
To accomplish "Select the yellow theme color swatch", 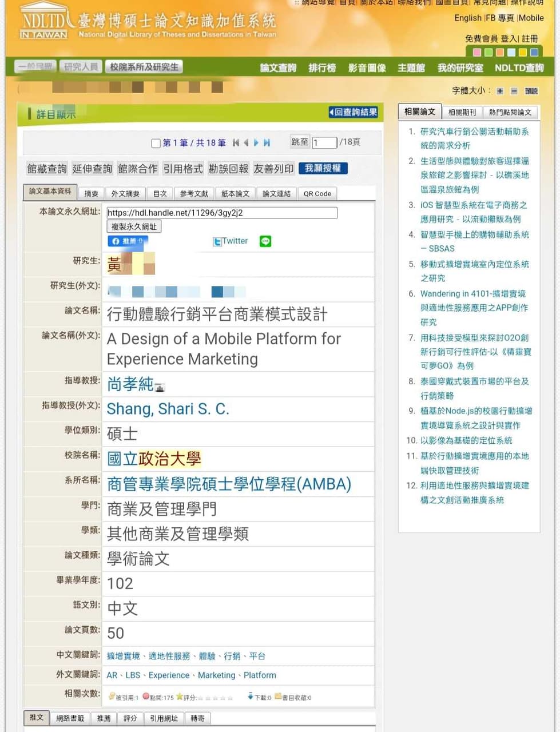I will click(523, 53).
